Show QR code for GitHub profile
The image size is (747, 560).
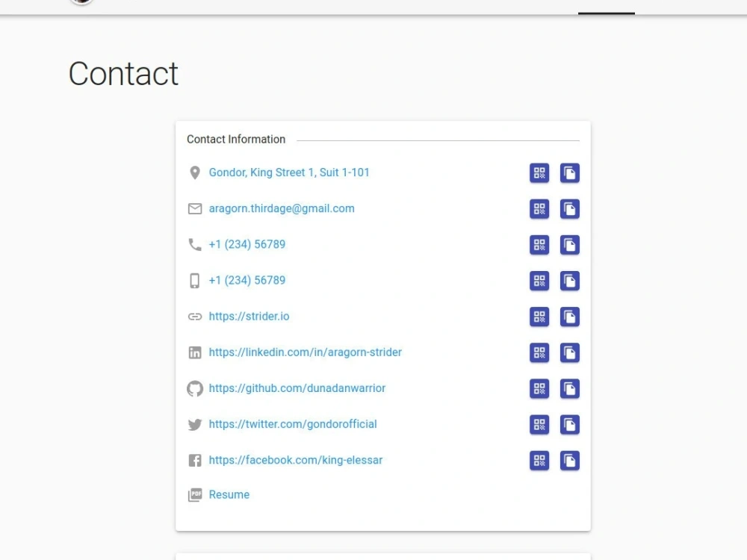pos(539,388)
